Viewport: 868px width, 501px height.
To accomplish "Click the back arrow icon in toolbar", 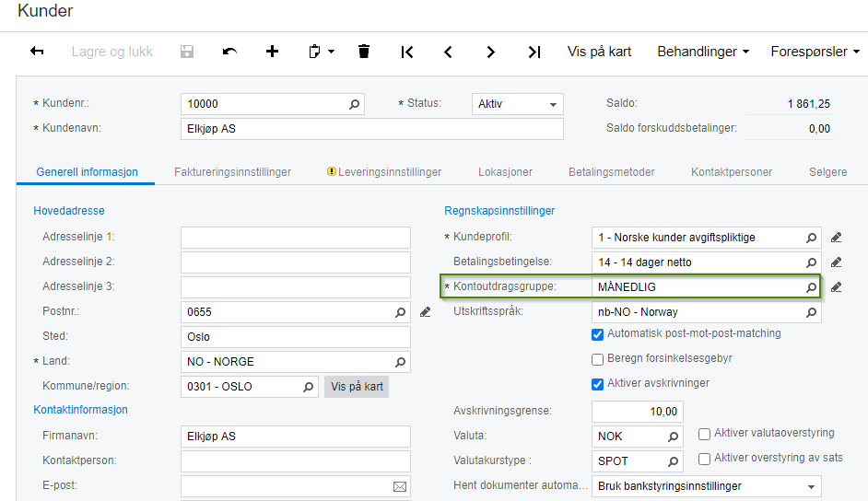I will (x=37, y=52).
